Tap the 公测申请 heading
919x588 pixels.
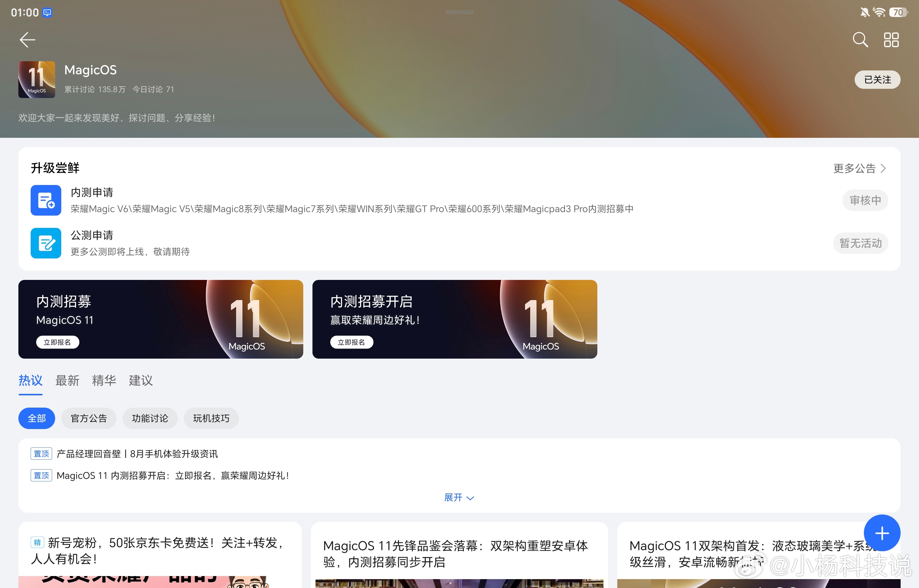click(x=92, y=235)
